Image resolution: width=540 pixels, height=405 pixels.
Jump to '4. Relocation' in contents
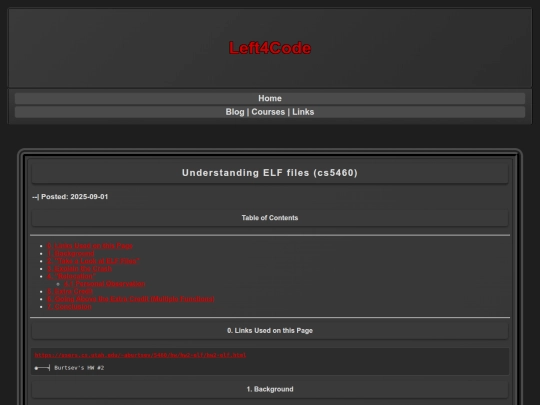[x=71, y=276]
